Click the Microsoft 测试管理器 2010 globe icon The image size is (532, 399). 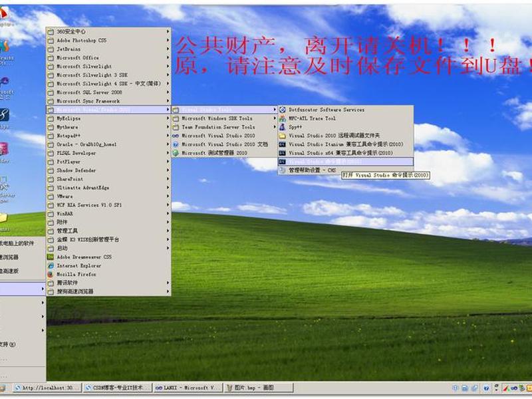pyautogui.click(x=176, y=153)
